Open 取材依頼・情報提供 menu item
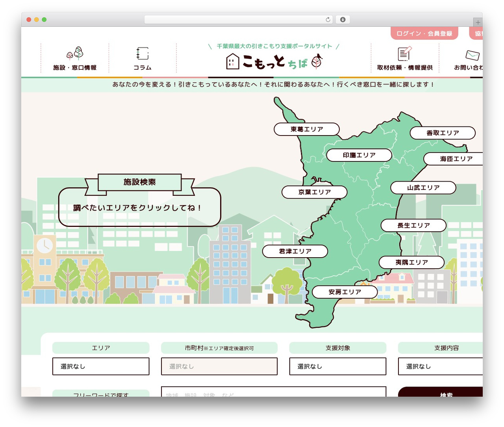The width and height of the screenshot is (504, 427). (405, 68)
